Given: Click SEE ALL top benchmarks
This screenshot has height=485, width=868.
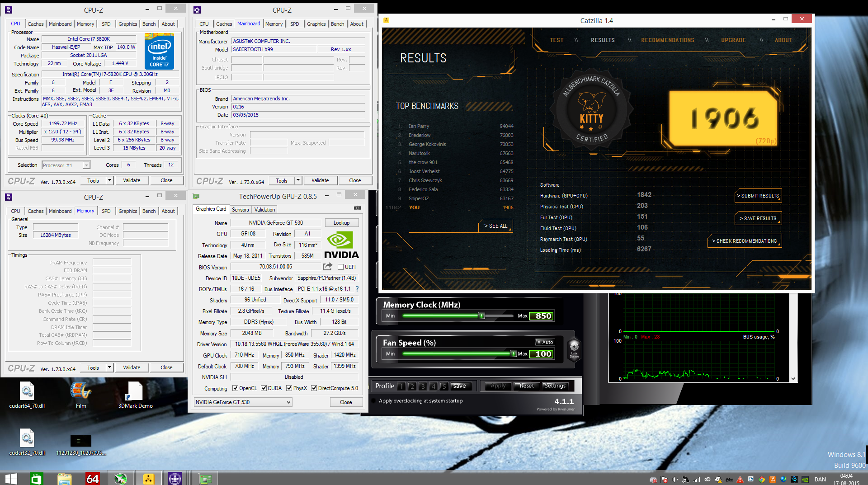Looking at the screenshot, I should [495, 226].
